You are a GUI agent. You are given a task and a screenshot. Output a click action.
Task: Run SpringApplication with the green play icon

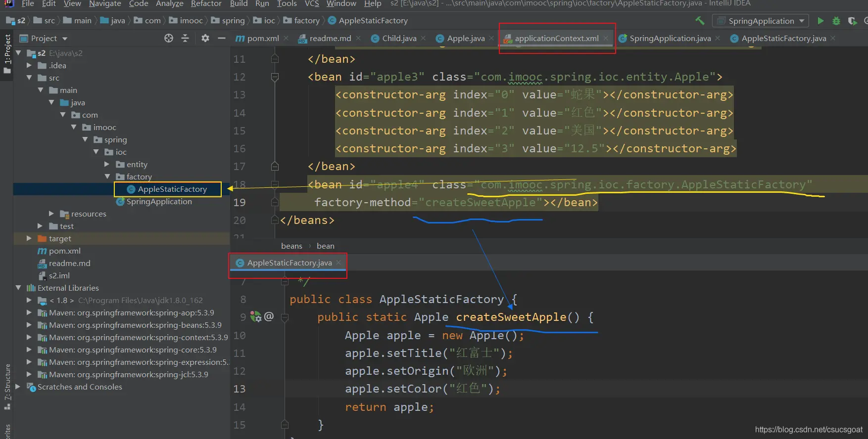(x=820, y=21)
